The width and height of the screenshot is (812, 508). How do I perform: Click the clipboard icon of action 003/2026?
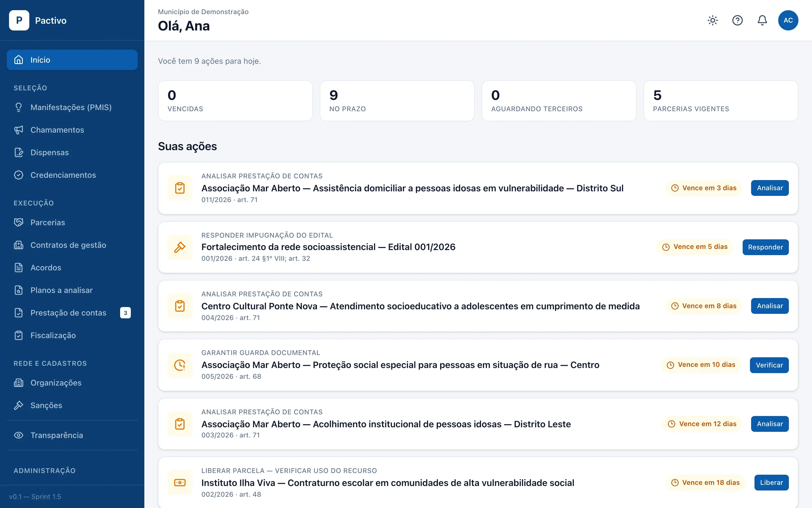tap(180, 424)
